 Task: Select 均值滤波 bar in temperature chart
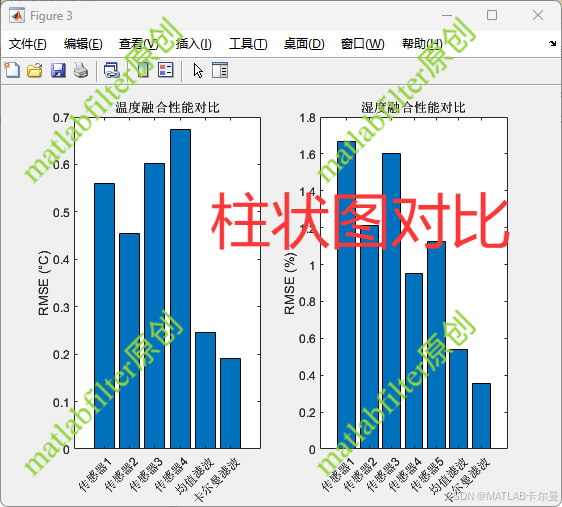click(205, 390)
